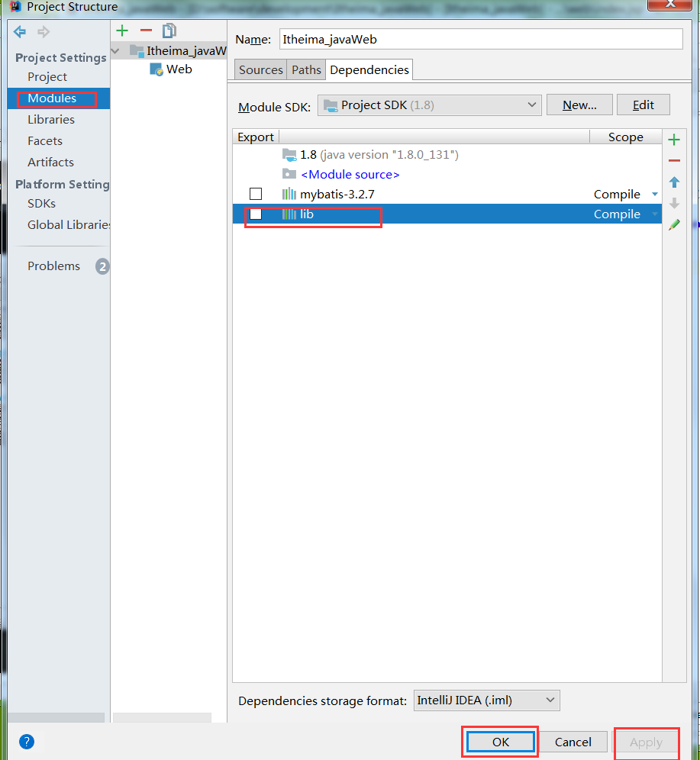The image size is (700, 760).
Task: Switch to the Sources tab
Action: 261,69
